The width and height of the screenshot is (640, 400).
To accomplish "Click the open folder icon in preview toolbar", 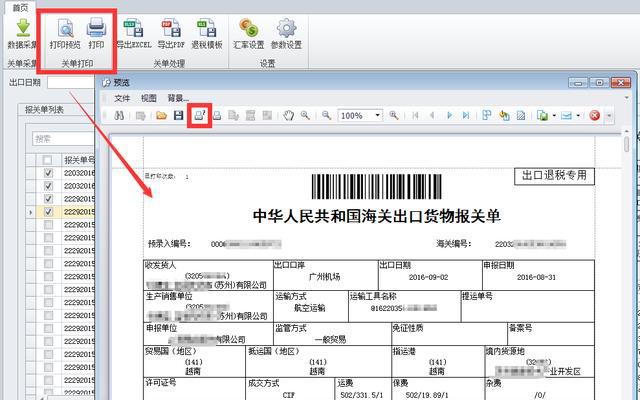I will click(162, 116).
